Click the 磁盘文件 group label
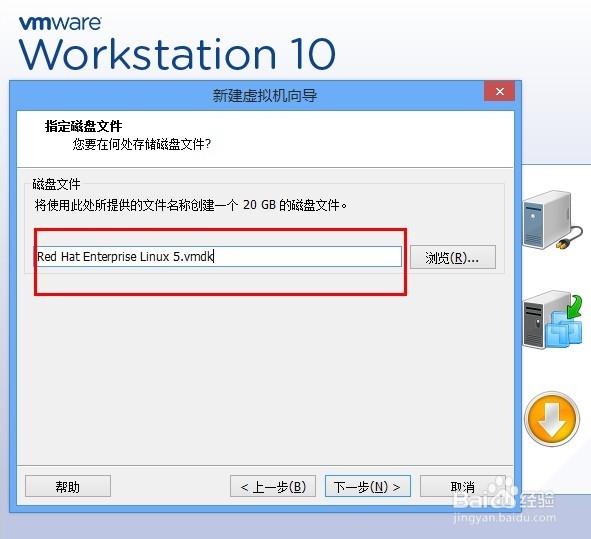This screenshot has width=591, height=539. [x=57, y=184]
